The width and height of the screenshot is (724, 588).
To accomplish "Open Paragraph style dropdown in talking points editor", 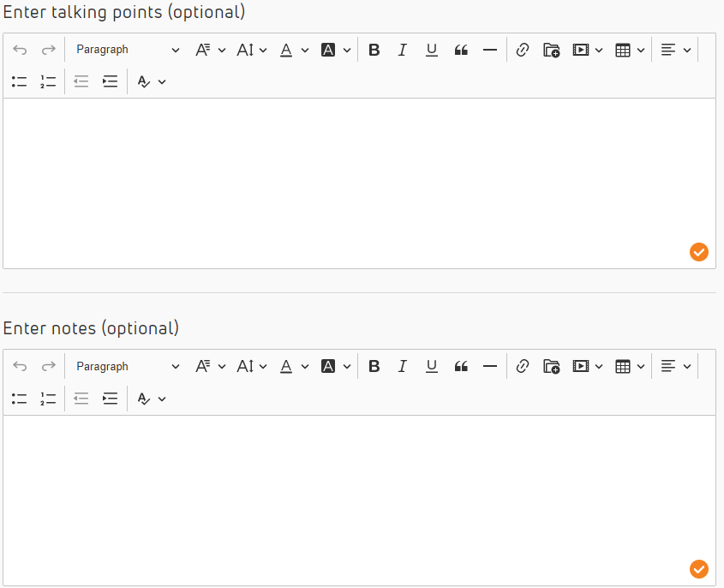I will click(x=128, y=50).
